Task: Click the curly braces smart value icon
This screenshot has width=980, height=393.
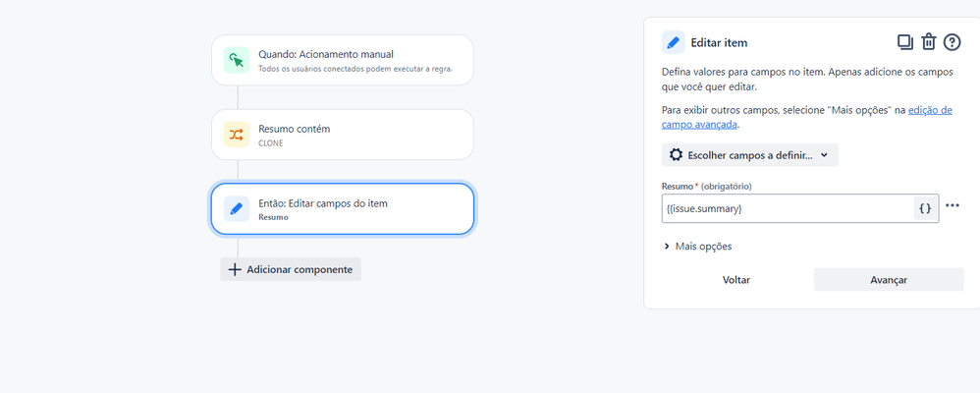Action: click(x=924, y=208)
